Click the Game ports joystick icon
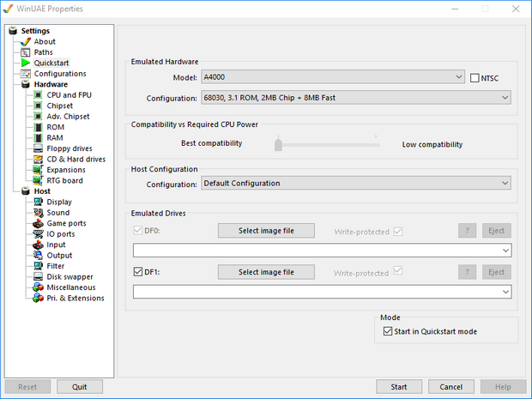The width and height of the screenshot is (532, 399). pos(38,223)
